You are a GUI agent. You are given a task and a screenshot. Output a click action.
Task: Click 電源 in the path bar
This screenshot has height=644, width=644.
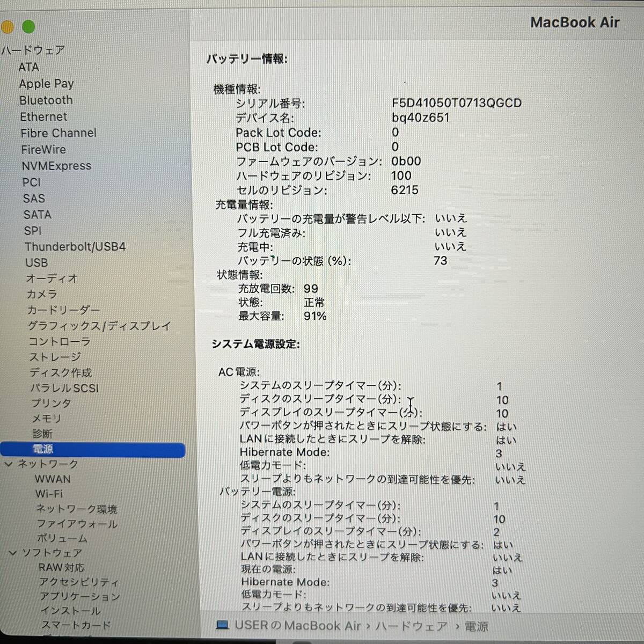(x=476, y=626)
